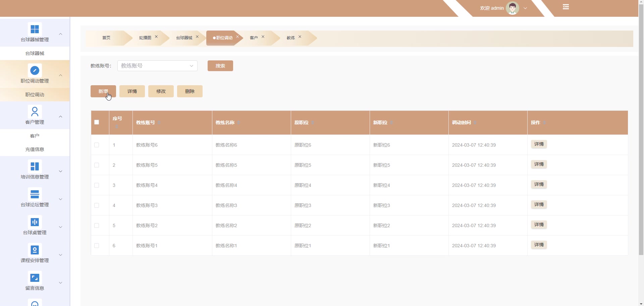Image resolution: width=644 pixels, height=306 pixels.
Task: Check the row for 教练账号2
Action: click(97, 225)
